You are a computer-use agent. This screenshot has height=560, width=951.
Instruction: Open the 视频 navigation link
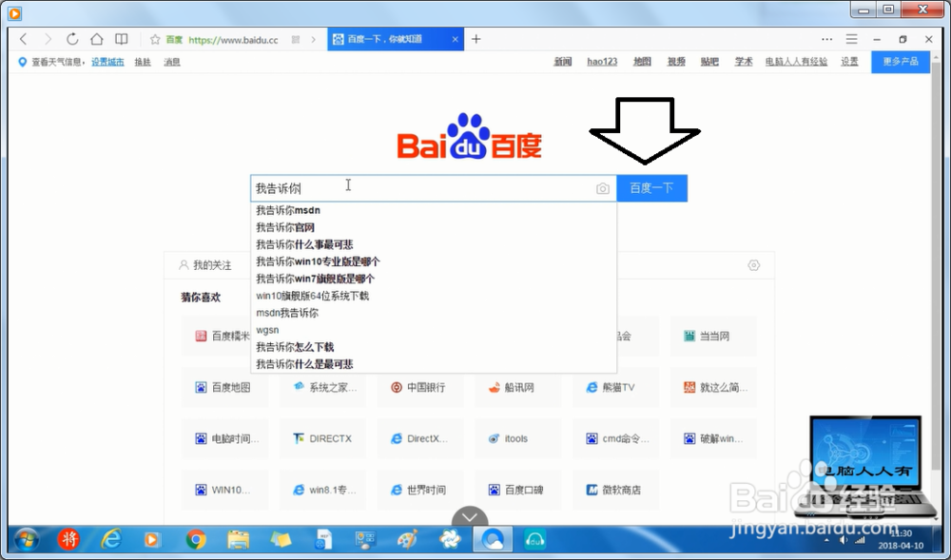click(676, 62)
